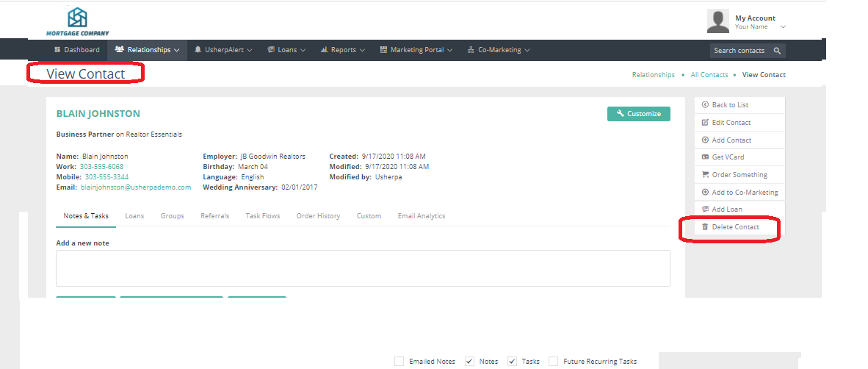This screenshot has width=868, height=369.
Task: Click the search magnifier icon
Action: tap(777, 51)
